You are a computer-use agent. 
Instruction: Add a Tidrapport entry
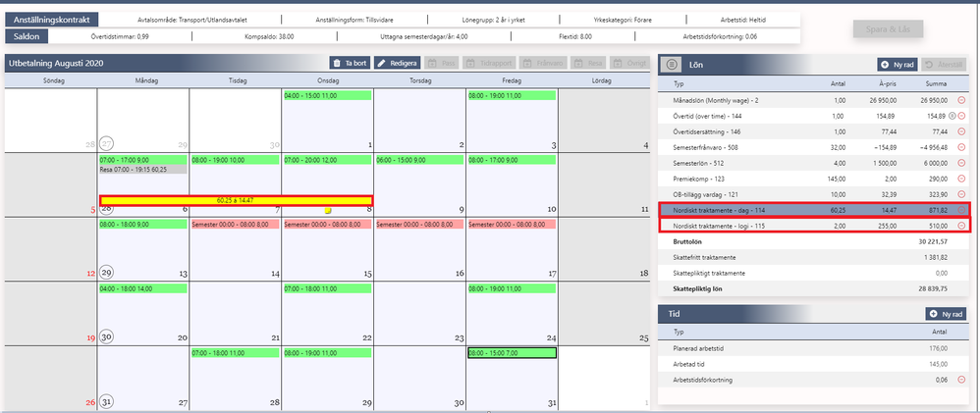click(489, 63)
